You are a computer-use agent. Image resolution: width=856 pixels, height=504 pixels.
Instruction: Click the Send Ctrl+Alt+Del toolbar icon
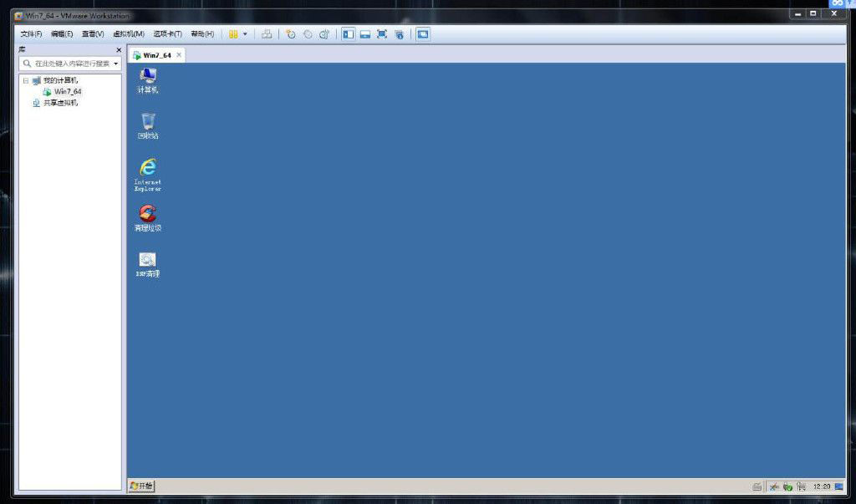(x=267, y=34)
